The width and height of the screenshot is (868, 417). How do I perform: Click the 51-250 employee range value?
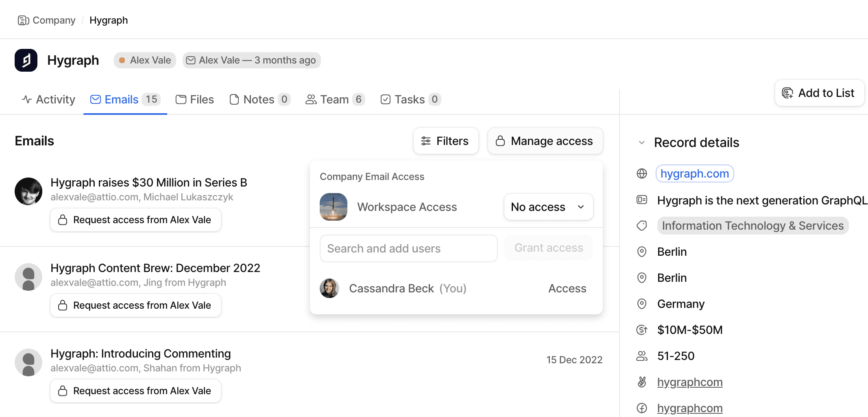pos(676,356)
